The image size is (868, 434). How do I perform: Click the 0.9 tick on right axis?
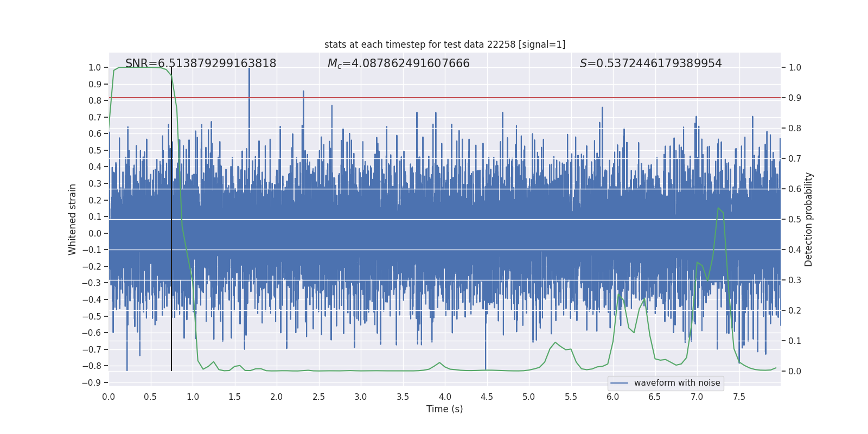click(x=795, y=98)
